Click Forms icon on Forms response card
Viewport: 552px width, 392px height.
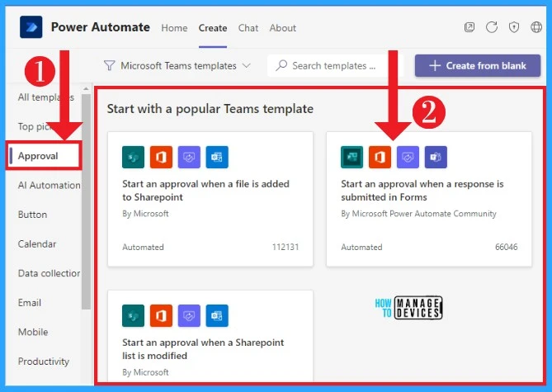point(352,157)
